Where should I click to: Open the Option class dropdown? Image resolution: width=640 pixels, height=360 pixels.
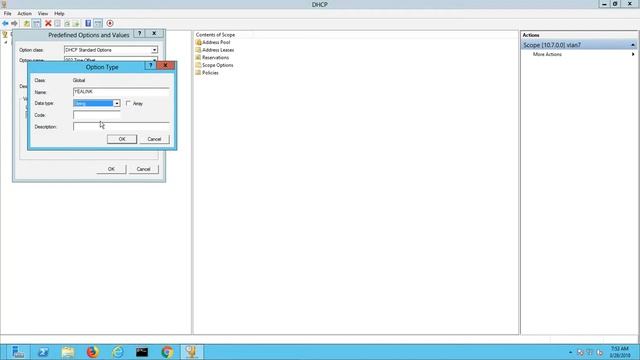(154, 50)
